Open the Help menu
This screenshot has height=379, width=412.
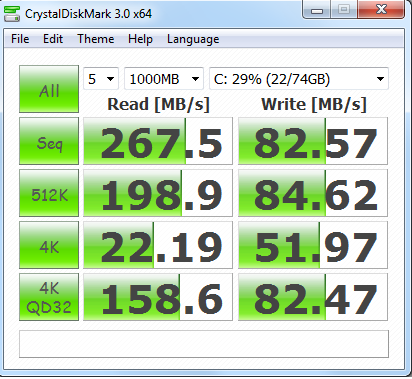tap(140, 39)
